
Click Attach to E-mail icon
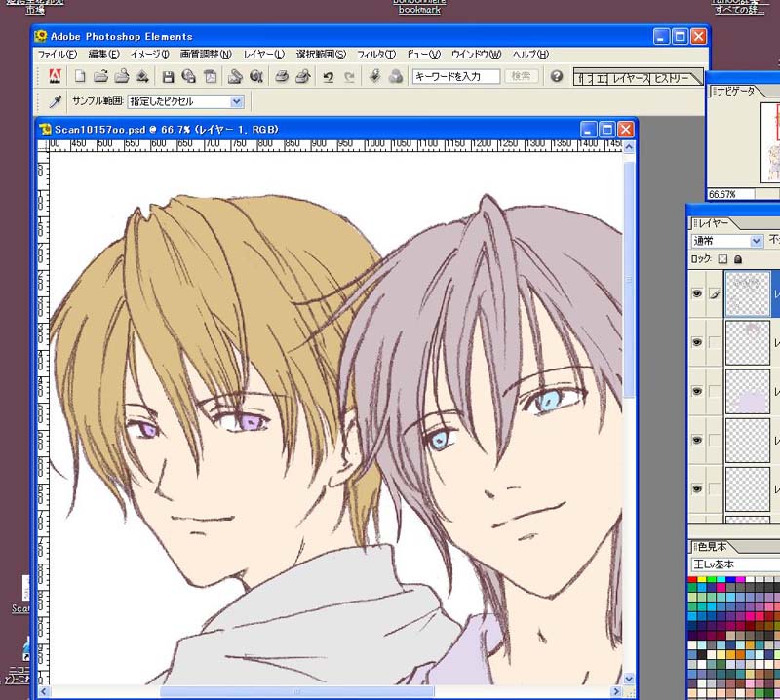(235, 77)
